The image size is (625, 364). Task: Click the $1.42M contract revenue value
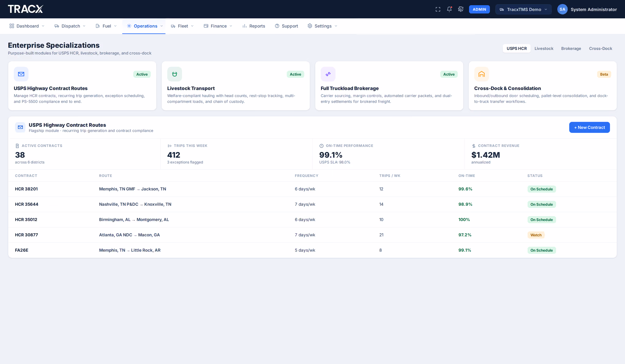(x=485, y=155)
